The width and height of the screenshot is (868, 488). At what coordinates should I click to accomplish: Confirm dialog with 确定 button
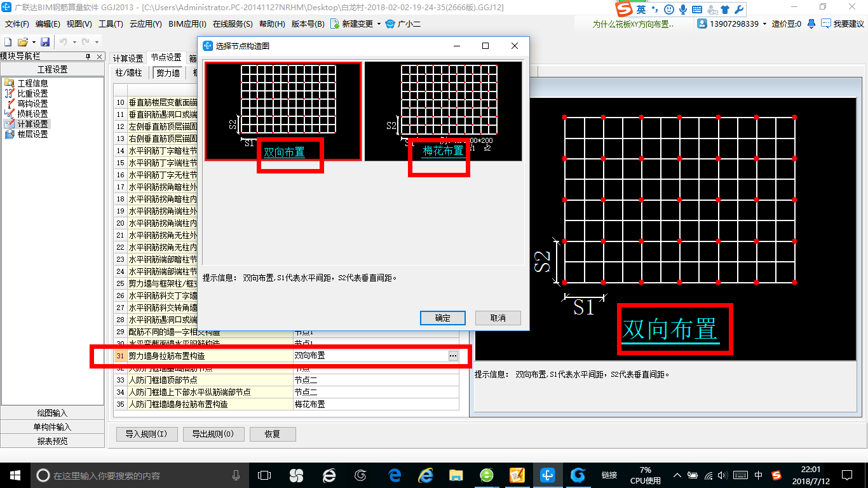click(x=443, y=318)
